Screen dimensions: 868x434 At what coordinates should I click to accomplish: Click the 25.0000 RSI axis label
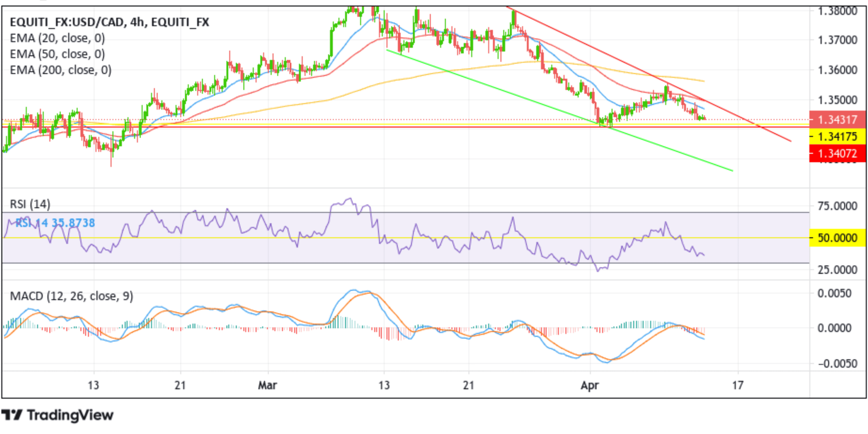[837, 270]
